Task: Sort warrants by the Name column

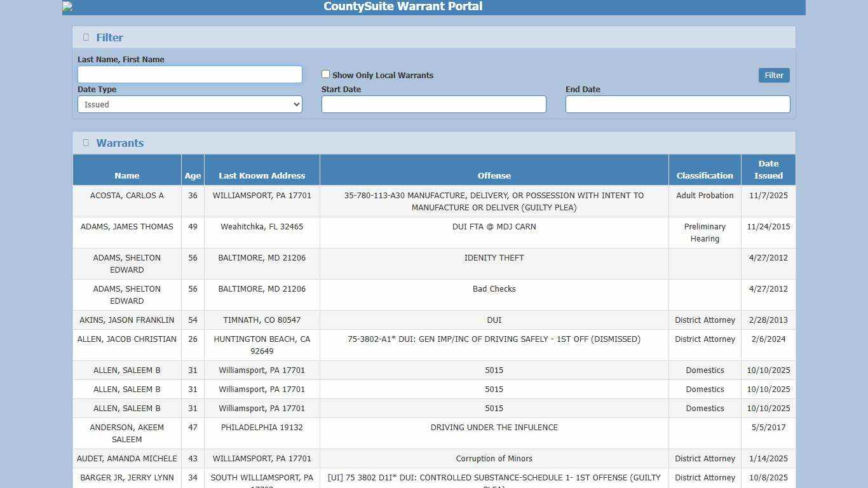Action: (x=126, y=175)
